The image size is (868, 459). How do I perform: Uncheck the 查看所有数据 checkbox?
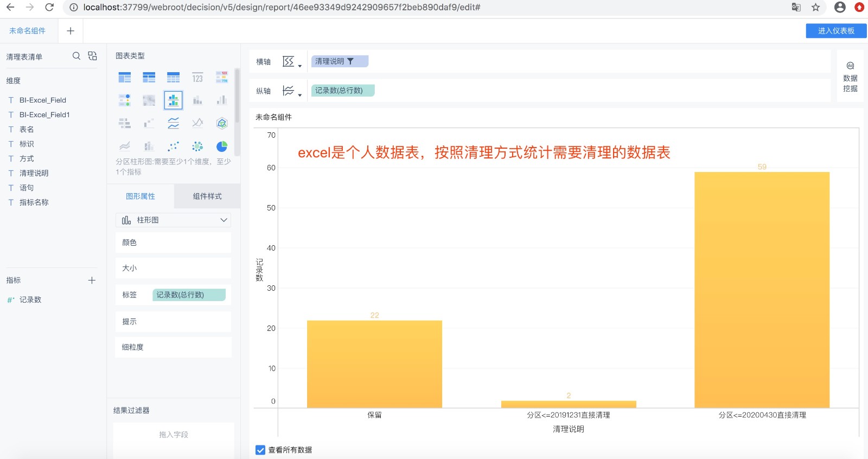point(260,450)
